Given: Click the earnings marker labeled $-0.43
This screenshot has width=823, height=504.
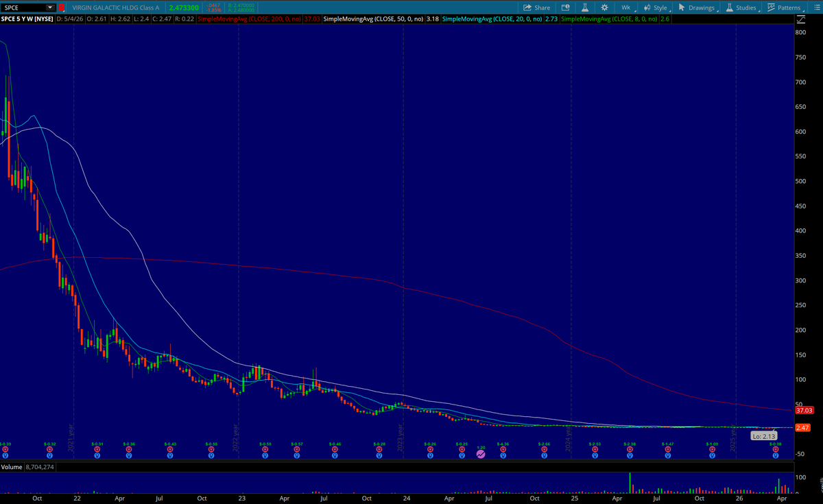Looking at the screenshot, I should tap(170, 451).
